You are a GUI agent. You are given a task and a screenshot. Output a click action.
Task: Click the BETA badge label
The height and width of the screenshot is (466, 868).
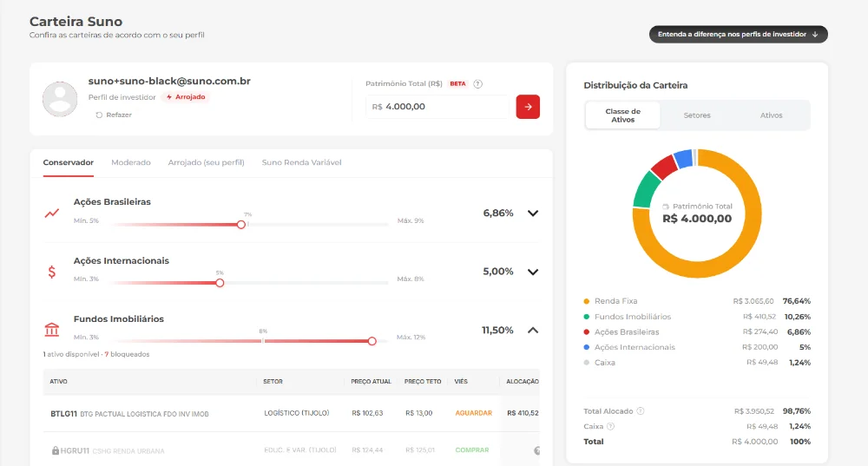[457, 84]
